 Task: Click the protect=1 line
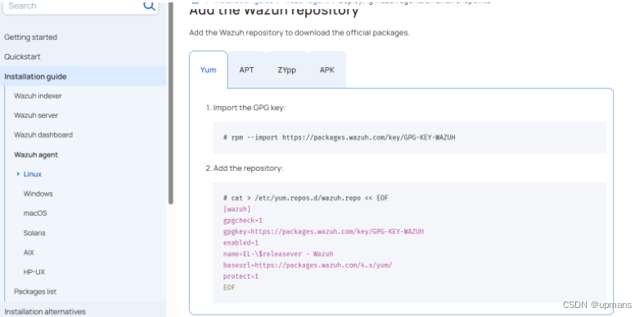[x=241, y=276]
